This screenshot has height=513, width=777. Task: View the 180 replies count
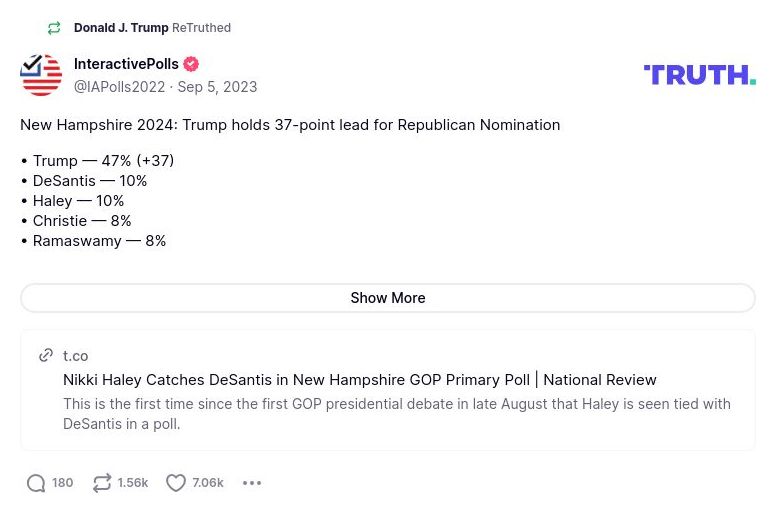click(x=63, y=483)
